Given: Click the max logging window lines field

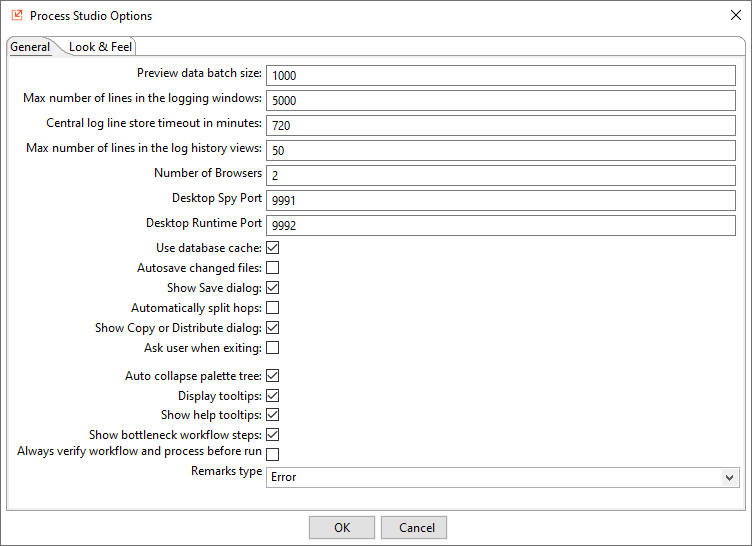Looking at the screenshot, I should pyautogui.click(x=502, y=101).
